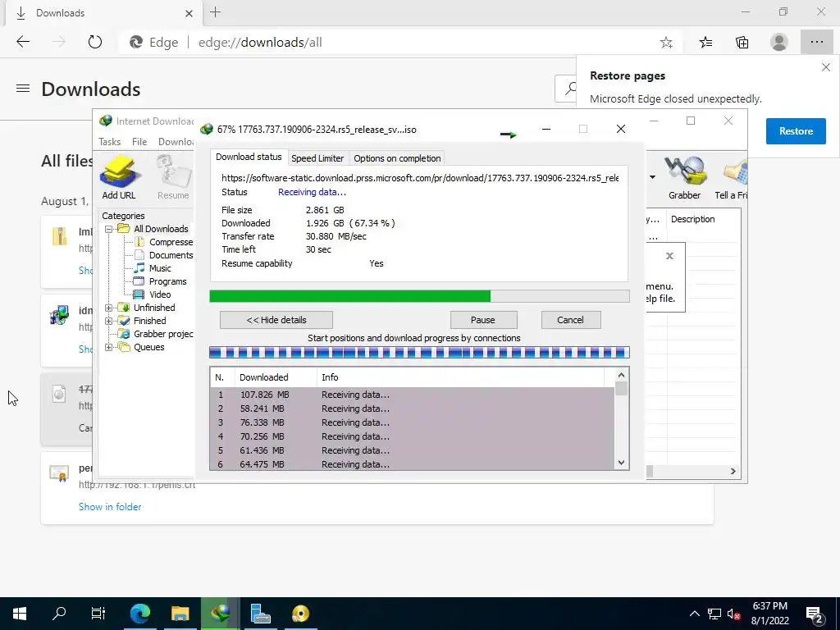Click the connections progress segment bar
840x630 pixels.
tap(419, 353)
